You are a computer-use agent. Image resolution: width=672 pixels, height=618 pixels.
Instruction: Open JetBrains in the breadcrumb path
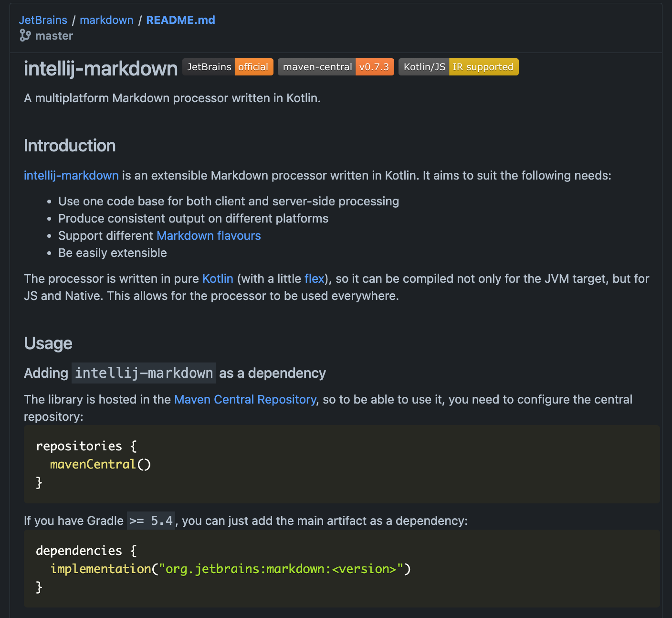pyautogui.click(x=43, y=20)
